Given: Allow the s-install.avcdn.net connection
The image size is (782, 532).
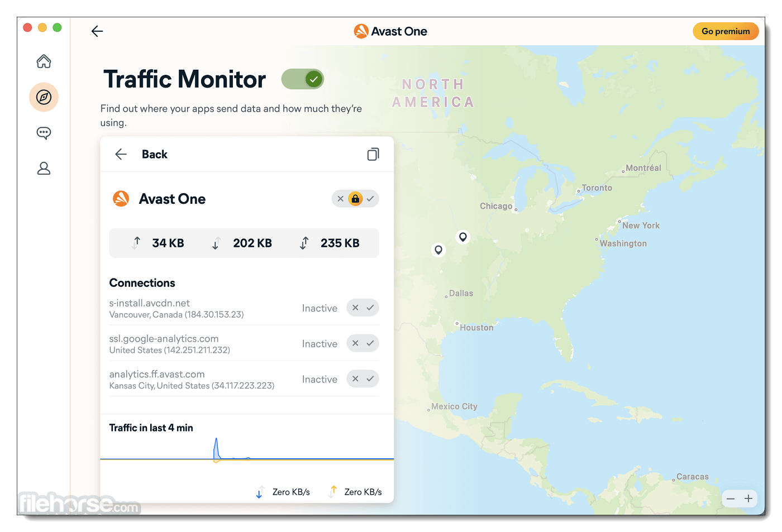Looking at the screenshot, I should [370, 308].
